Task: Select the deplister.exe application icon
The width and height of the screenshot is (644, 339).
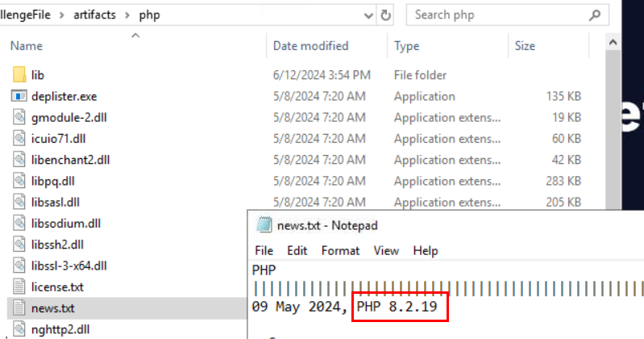Action: 19,96
